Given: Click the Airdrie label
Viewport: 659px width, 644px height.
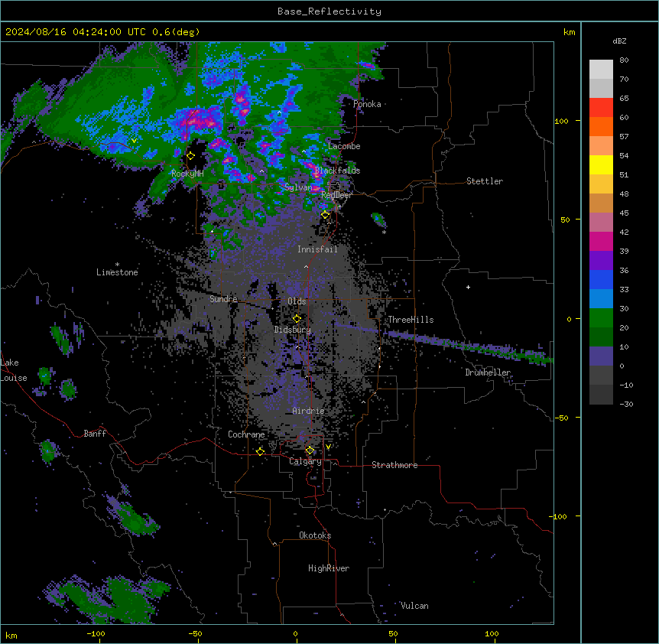Looking at the screenshot, I should 308,411.
